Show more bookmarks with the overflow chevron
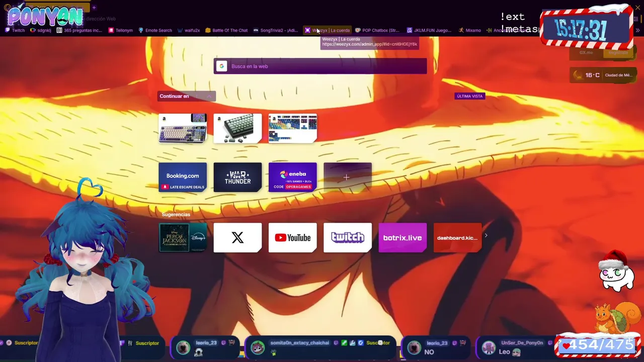The width and height of the screenshot is (644, 362). click(x=637, y=30)
